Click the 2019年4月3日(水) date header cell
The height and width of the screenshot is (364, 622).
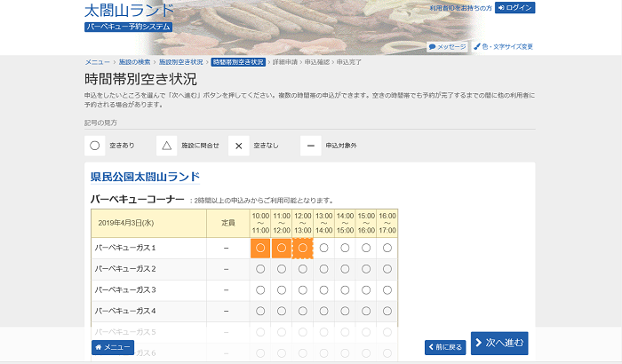point(148,223)
